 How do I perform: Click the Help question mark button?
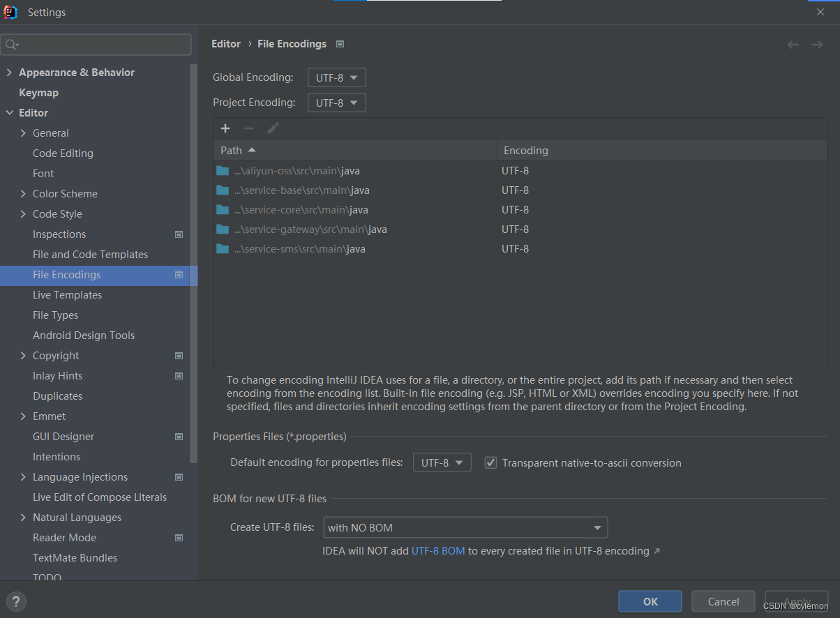16,601
